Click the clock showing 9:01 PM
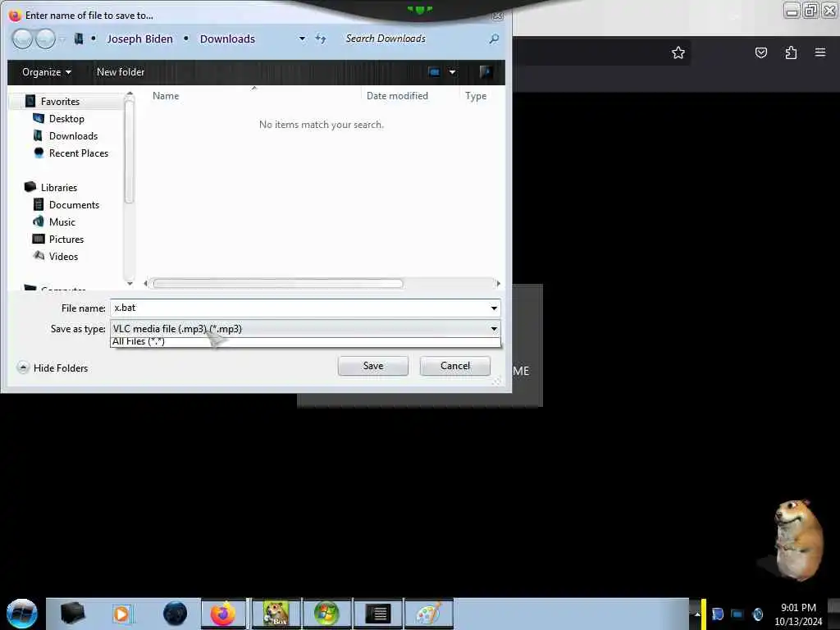Viewport: 840px width, 630px height. tap(797, 608)
